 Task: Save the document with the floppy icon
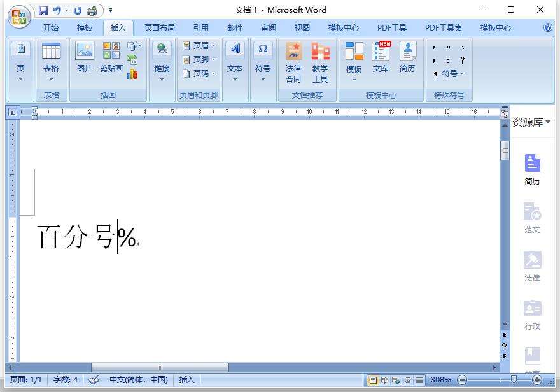(43, 11)
